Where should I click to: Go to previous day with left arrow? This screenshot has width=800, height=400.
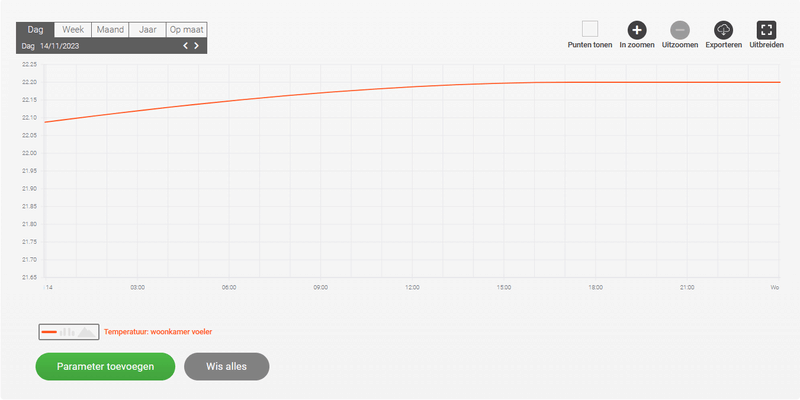[185, 46]
